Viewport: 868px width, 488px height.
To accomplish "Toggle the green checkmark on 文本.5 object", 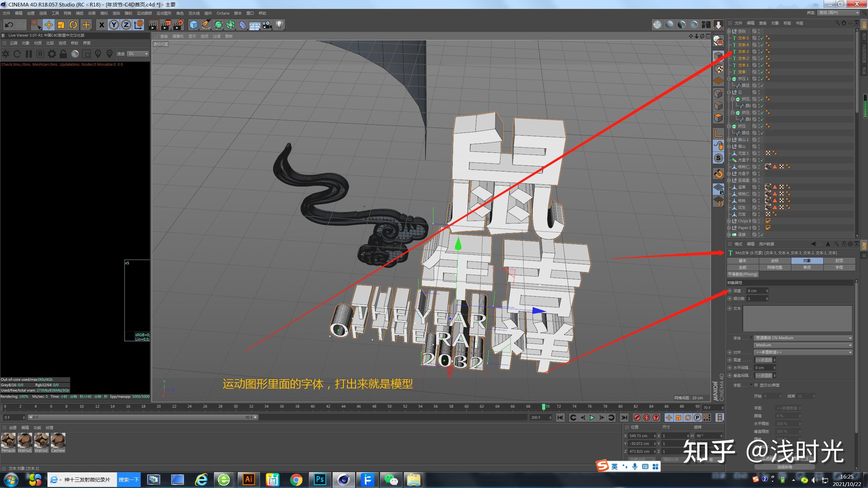I will pyautogui.click(x=762, y=38).
